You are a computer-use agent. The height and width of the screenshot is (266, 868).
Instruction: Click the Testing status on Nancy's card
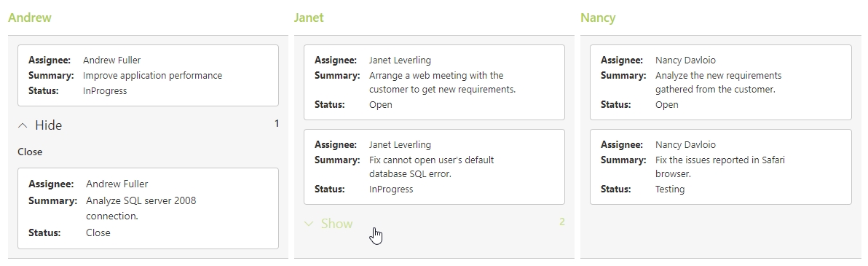(x=670, y=189)
